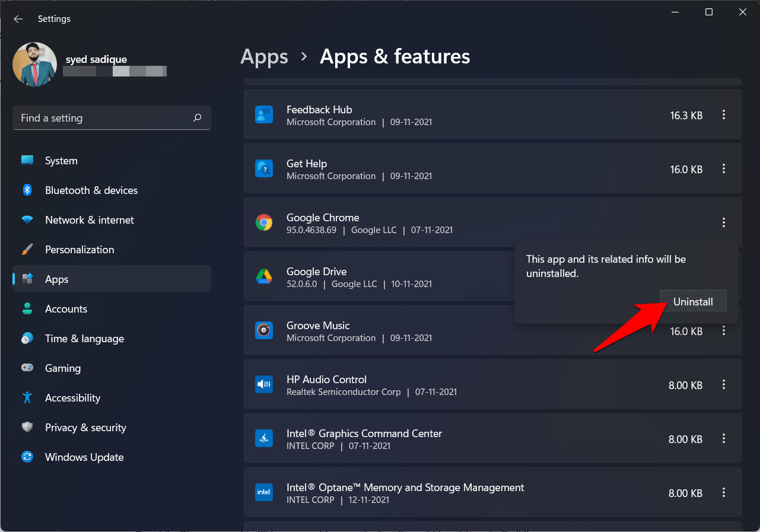The height and width of the screenshot is (532, 760).
Task: Expand the options menu for HP Audio Control
Action: click(723, 385)
